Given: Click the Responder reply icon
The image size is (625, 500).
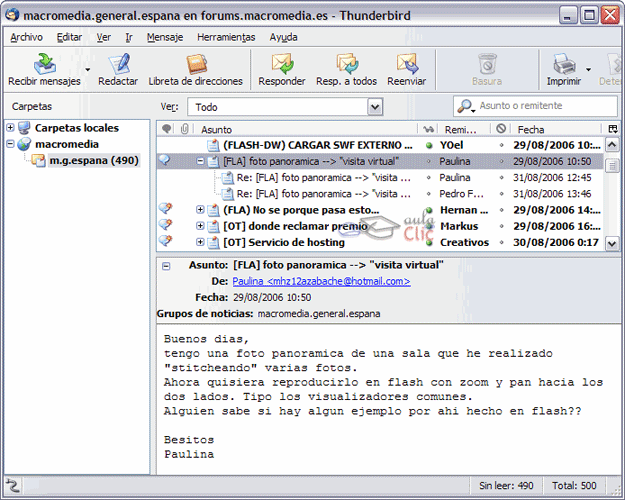Looking at the screenshot, I should tap(282, 65).
